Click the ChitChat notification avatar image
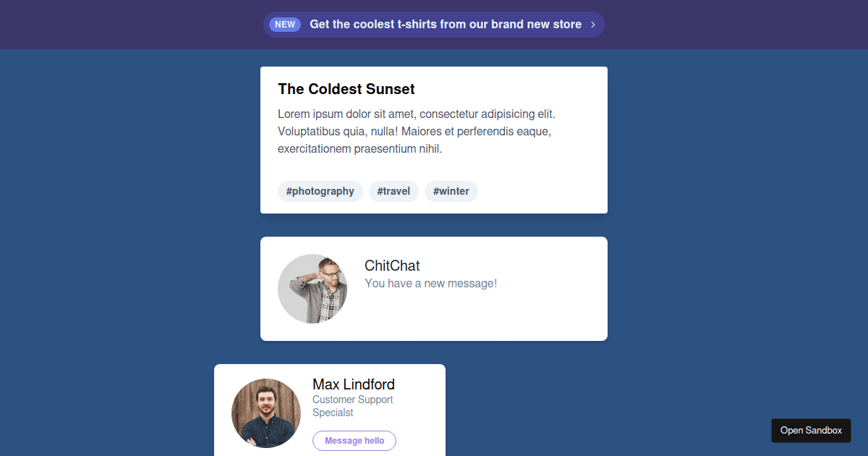The image size is (868, 456). click(x=312, y=288)
